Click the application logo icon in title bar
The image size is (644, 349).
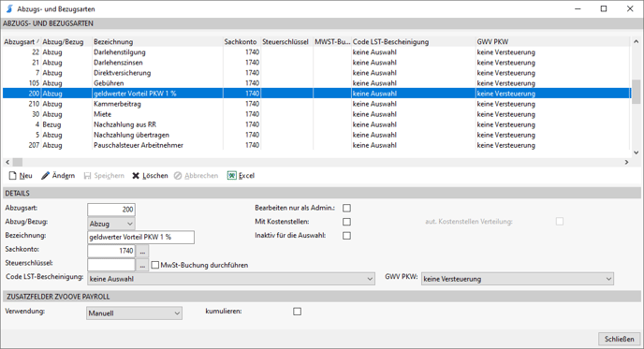9,8
